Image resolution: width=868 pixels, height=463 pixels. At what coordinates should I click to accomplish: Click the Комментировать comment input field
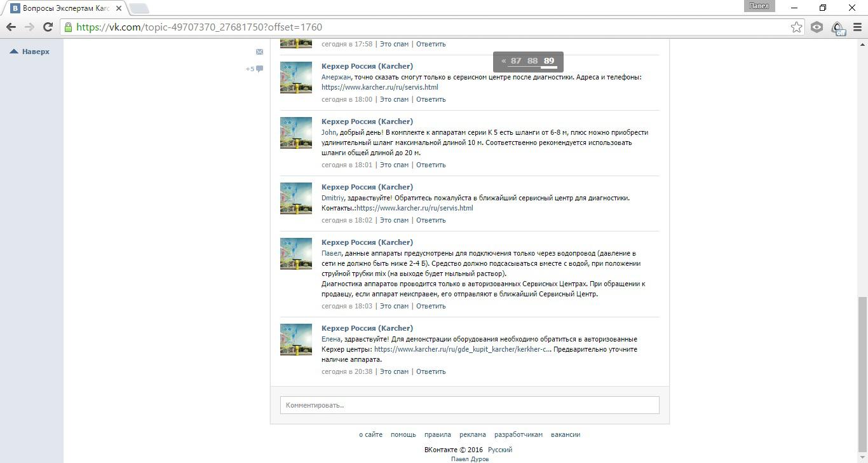[470, 405]
